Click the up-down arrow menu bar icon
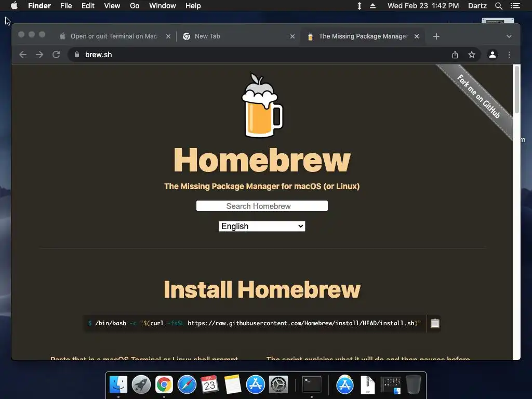The width and height of the screenshot is (532, 399). 360,6
